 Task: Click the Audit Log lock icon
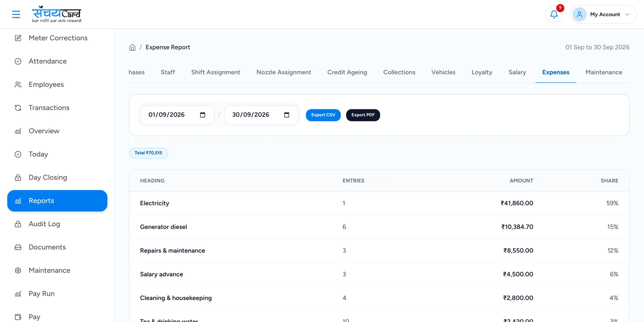[x=18, y=224]
